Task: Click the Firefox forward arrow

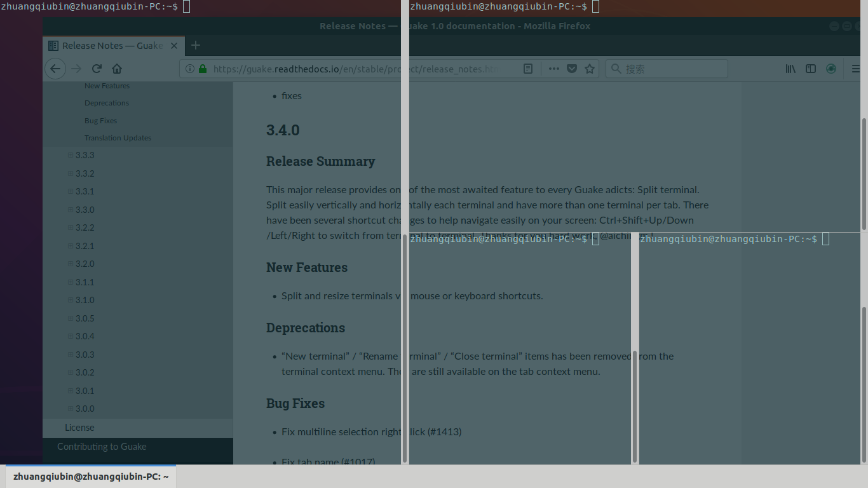Action: [x=76, y=69]
